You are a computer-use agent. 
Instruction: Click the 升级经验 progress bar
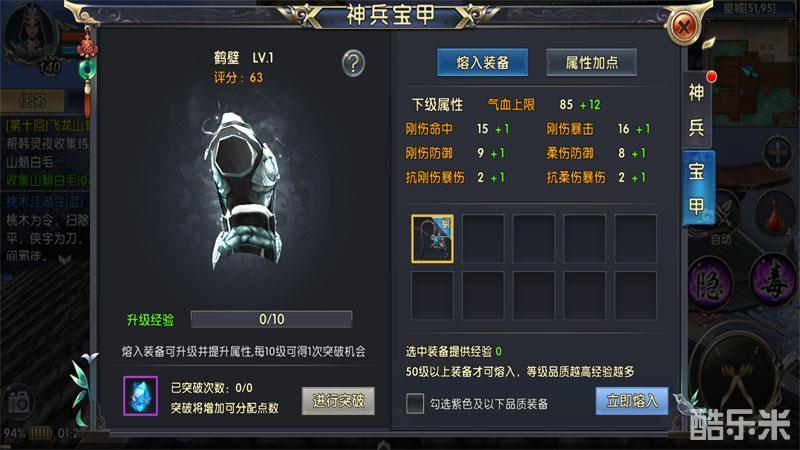click(x=271, y=319)
